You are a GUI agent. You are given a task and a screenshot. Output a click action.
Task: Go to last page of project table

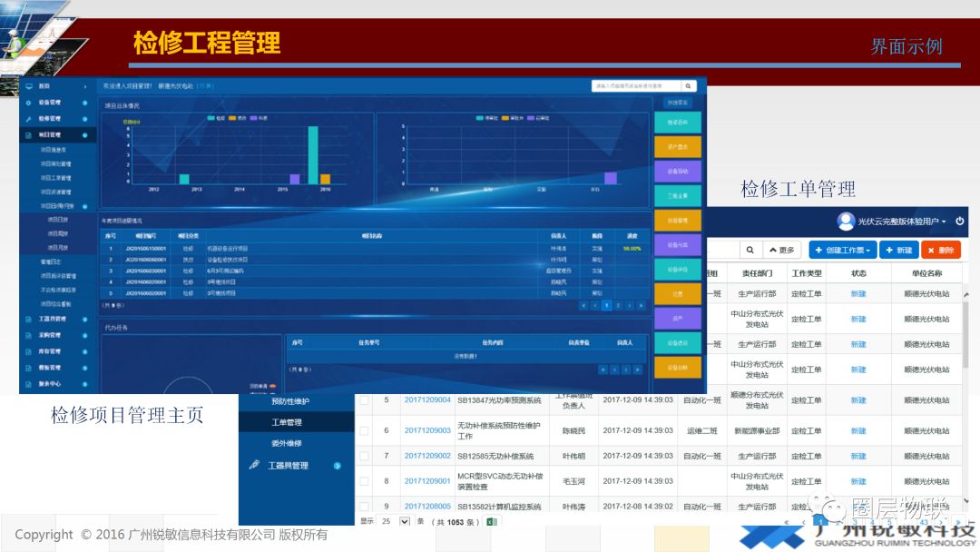[641, 306]
